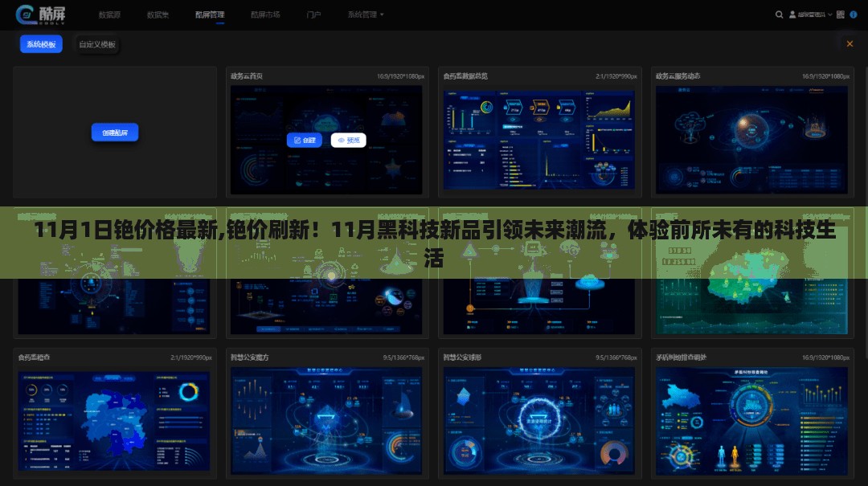Switch to the 自定义模板 tab

[97, 44]
